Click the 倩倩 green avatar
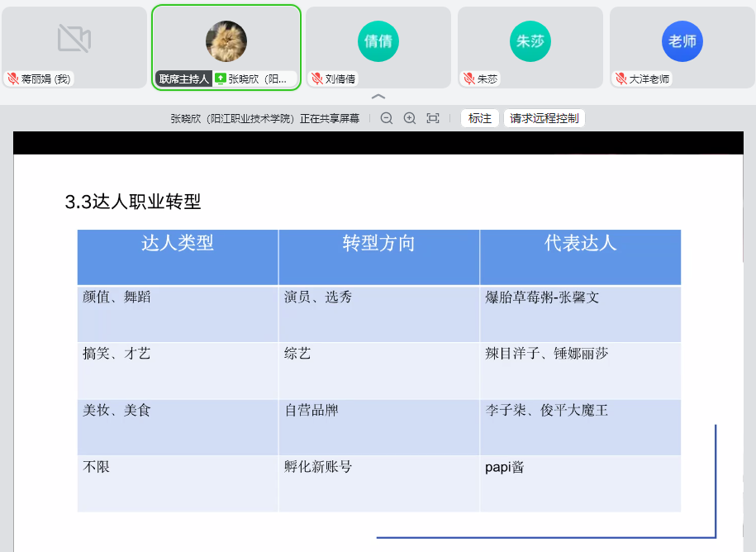This screenshot has height=552, width=756. [x=378, y=41]
